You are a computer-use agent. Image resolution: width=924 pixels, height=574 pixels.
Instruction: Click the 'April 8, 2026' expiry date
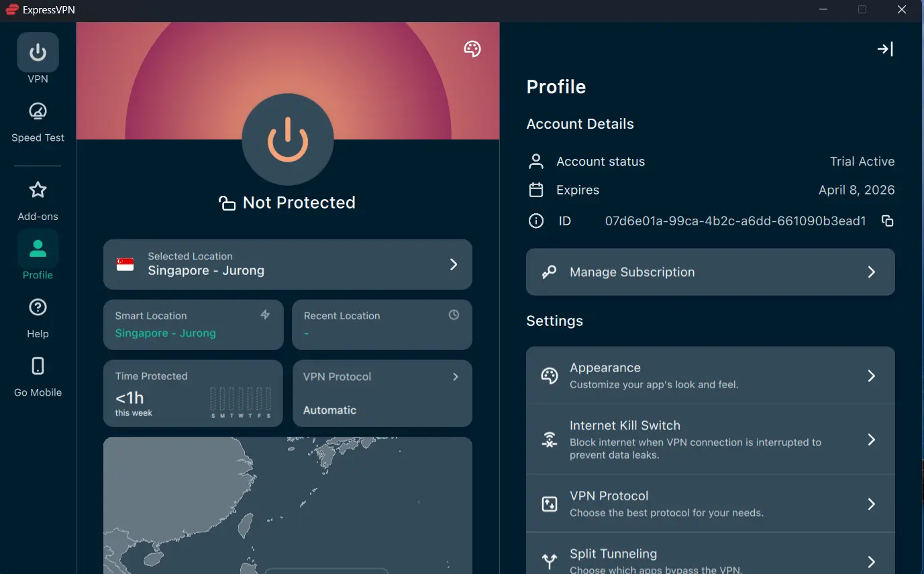coord(857,190)
